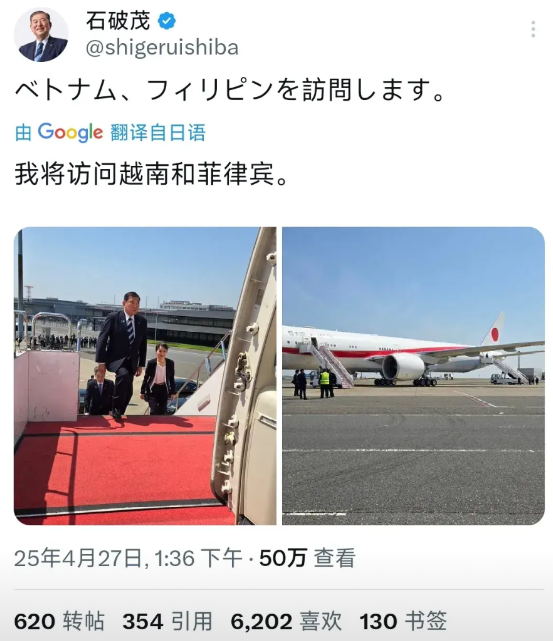This screenshot has height=641, width=553.
Task: Click the display name 石破茂
Action: tap(118, 21)
